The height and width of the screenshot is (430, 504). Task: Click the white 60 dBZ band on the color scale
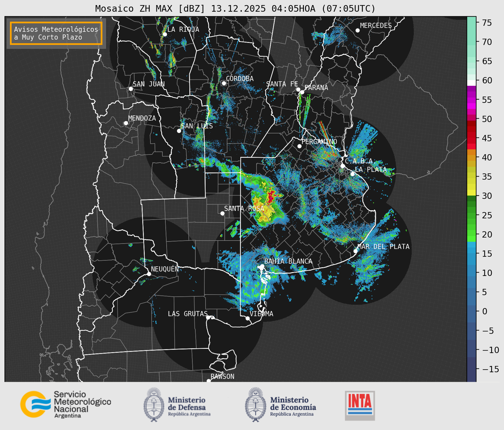pos(471,83)
